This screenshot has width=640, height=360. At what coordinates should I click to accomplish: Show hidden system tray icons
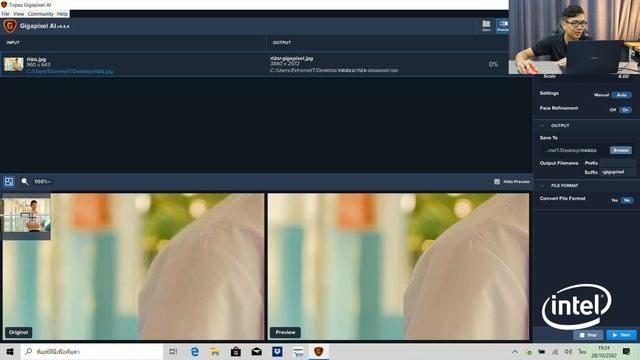pyautogui.click(x=515, y=351)
